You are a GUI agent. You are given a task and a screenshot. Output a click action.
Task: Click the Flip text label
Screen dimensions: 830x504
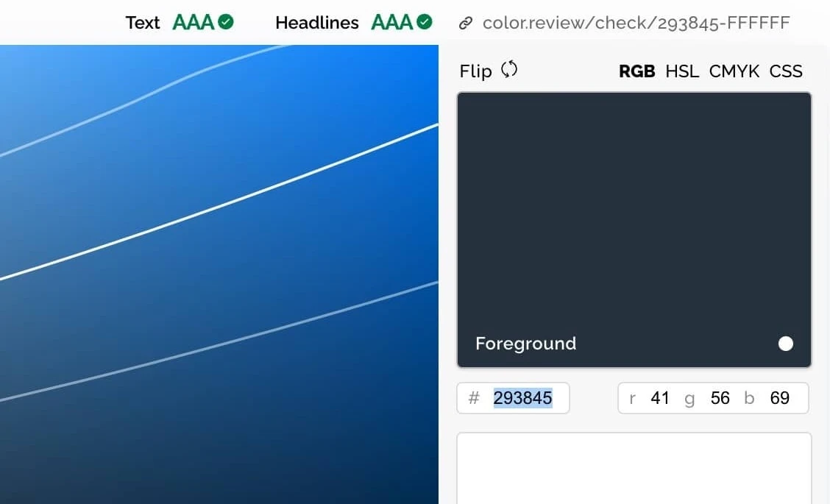pyautogui.click(x=475, y=71)
